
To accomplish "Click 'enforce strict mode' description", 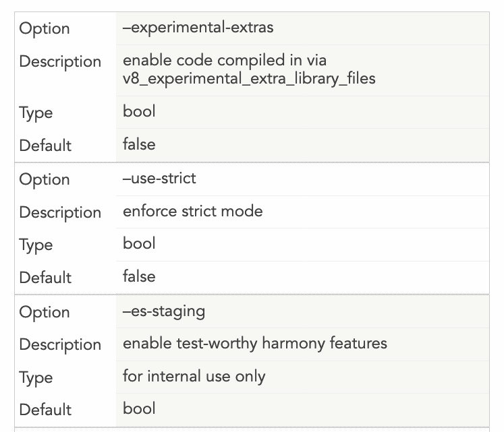I will point(192,211).
